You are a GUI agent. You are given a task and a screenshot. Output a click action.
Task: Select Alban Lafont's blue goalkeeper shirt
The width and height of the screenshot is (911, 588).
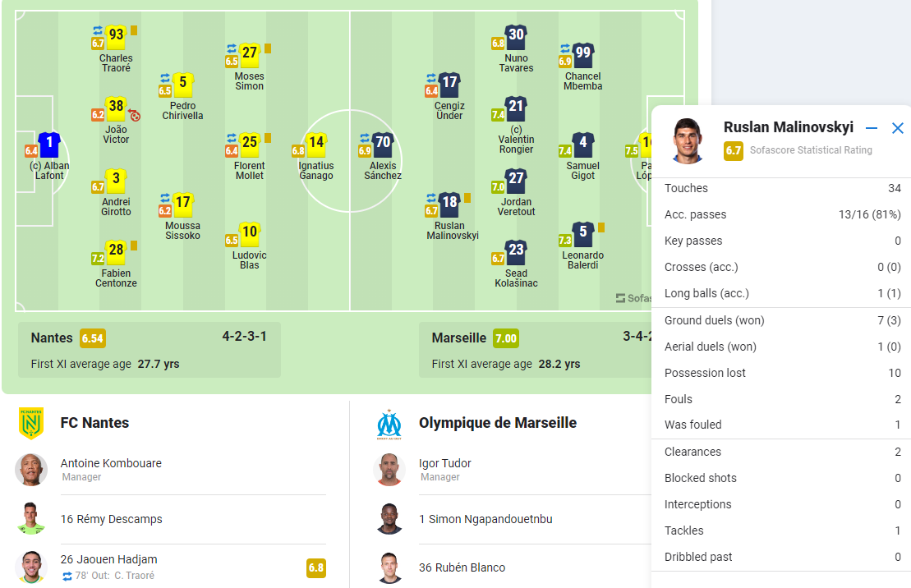click(x=49, y=145)
